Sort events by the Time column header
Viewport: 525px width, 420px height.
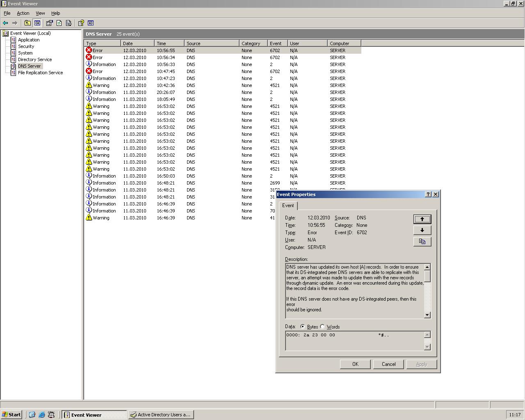click(169, 43)
